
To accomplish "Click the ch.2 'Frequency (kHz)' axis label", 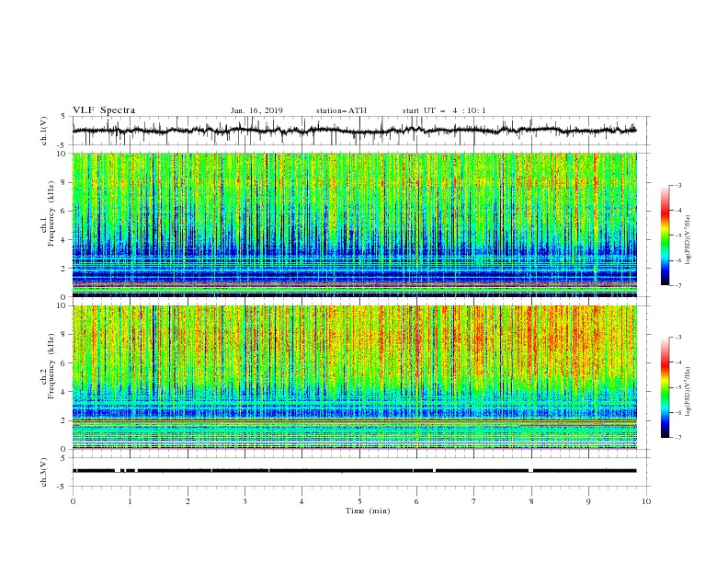I will click(x=51, y=365).
